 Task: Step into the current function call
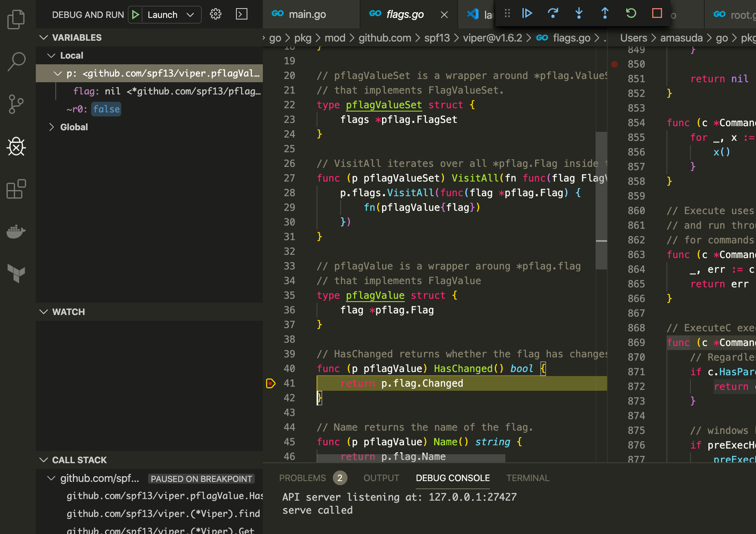(x=579, y=13)
